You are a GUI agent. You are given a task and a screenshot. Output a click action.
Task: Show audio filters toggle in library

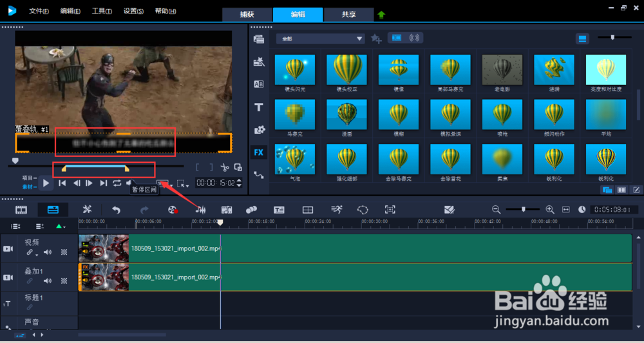click(x=414, y=38)
